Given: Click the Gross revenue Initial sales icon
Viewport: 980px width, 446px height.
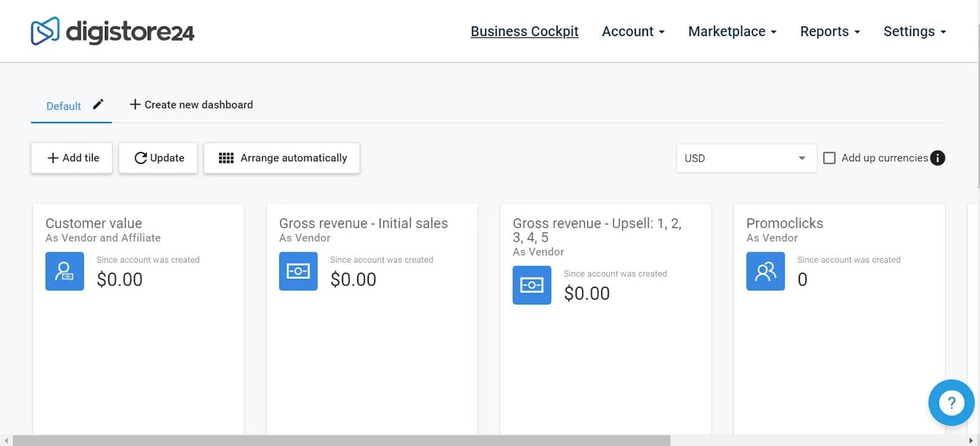Looking at the screenshot, I should coord(298,271).
